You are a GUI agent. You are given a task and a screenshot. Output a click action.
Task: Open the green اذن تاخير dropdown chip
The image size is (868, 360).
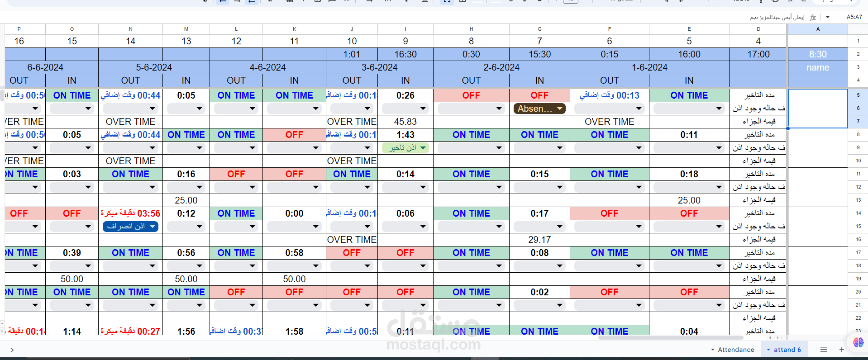(405, 148)
